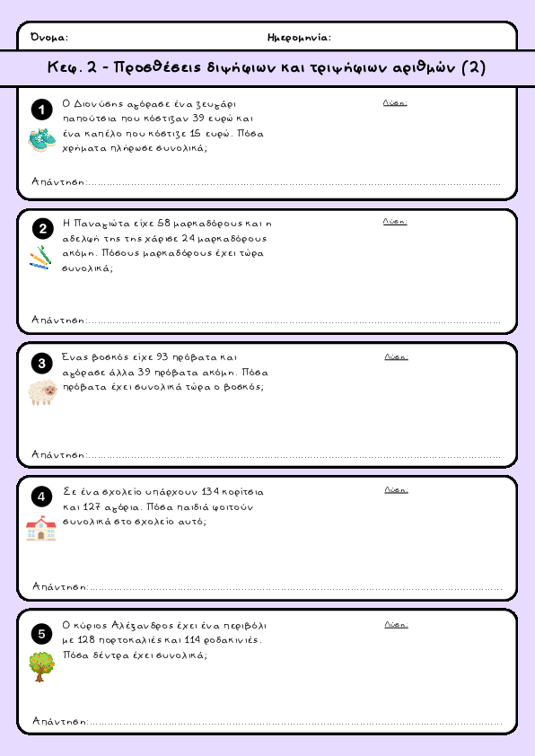Click the sneakers picture beside problem 1

point(42,140)
